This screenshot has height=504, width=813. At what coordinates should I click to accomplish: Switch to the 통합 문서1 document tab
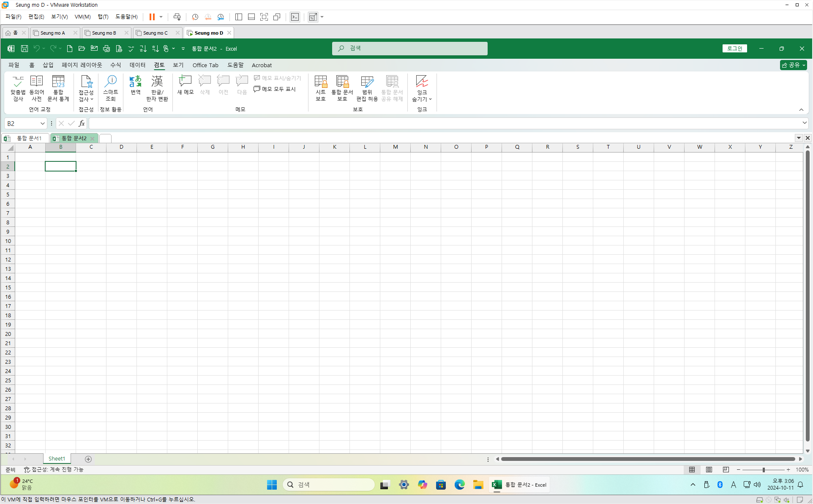[28, 138]
